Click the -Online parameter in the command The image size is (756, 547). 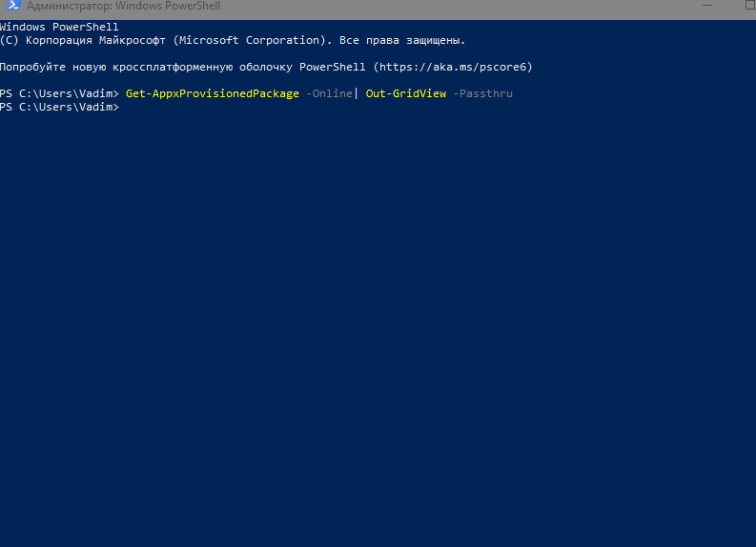(x=329, y=93)
